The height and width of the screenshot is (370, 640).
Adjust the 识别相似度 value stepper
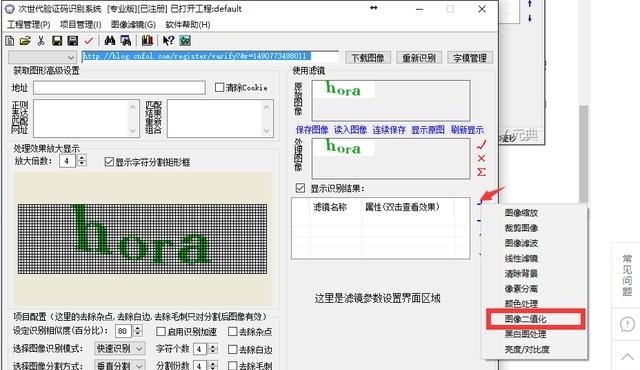click(x=138, y=331)
